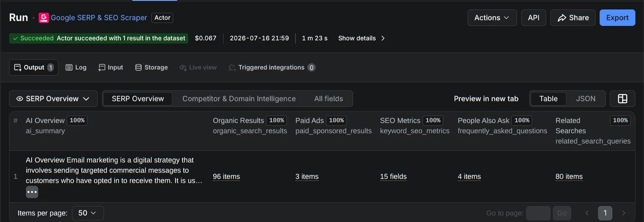Open Triggered integrations tab
The image size is (644, 222).
(x=272, y=67)
